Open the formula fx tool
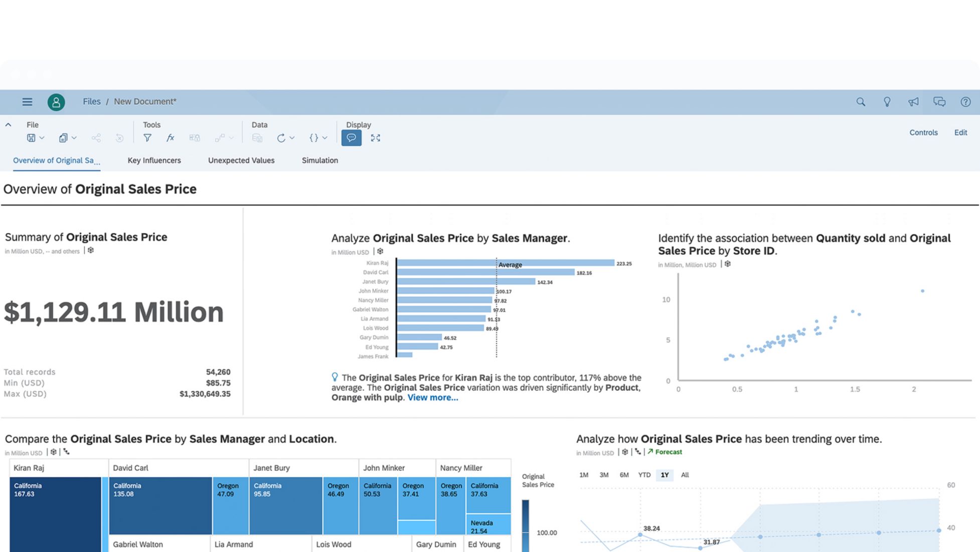The image size is (980, 552). [x=170, y=138]
